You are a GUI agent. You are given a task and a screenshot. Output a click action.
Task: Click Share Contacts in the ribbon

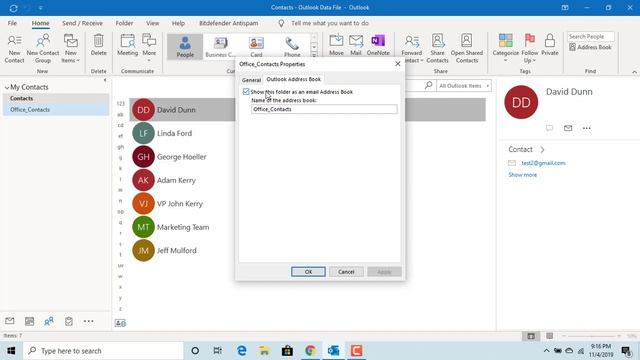click(437, 49)
